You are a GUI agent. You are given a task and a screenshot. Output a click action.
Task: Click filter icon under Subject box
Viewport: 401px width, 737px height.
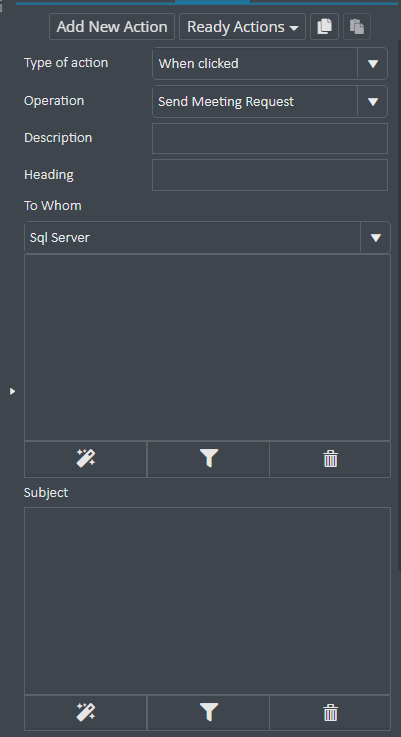tap(208, 713)
